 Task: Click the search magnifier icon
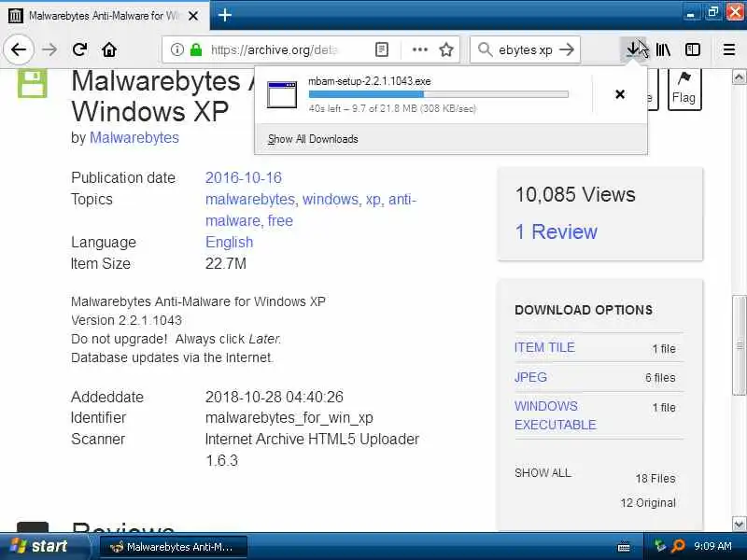coord(485,49)
